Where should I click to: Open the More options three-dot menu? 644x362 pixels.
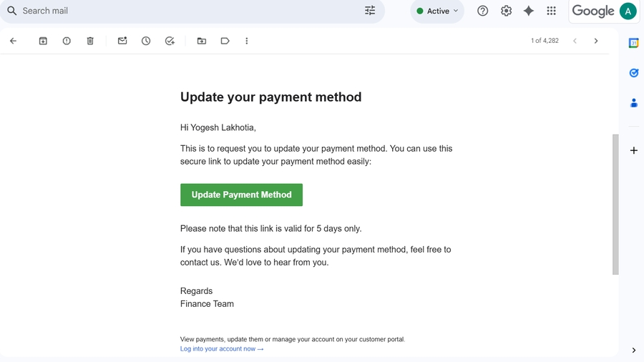click(x=247, y=41)
